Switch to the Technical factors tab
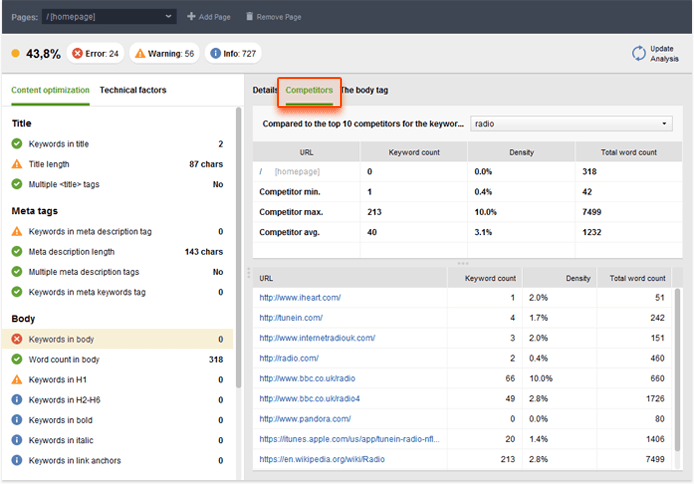This screenshot has height=484, width=694. 133,90
